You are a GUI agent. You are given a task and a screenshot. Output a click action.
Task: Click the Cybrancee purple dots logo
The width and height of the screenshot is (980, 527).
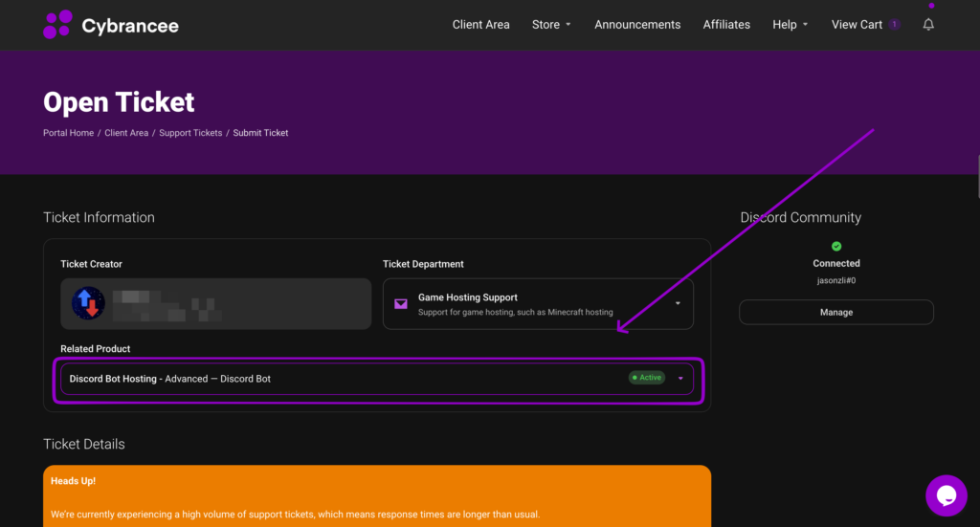(57, 24)
